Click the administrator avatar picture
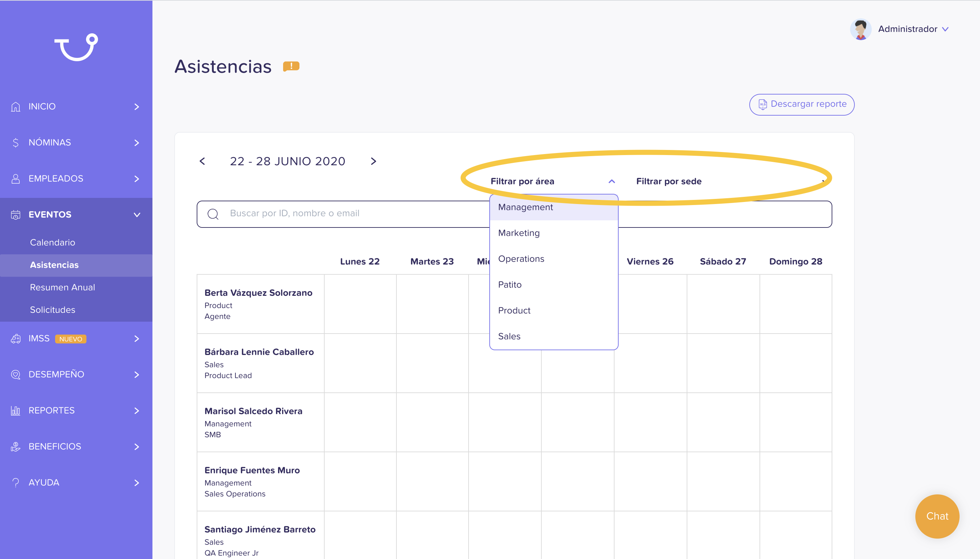This screenshot has width=980, height=559. click(x=860, y=29)
